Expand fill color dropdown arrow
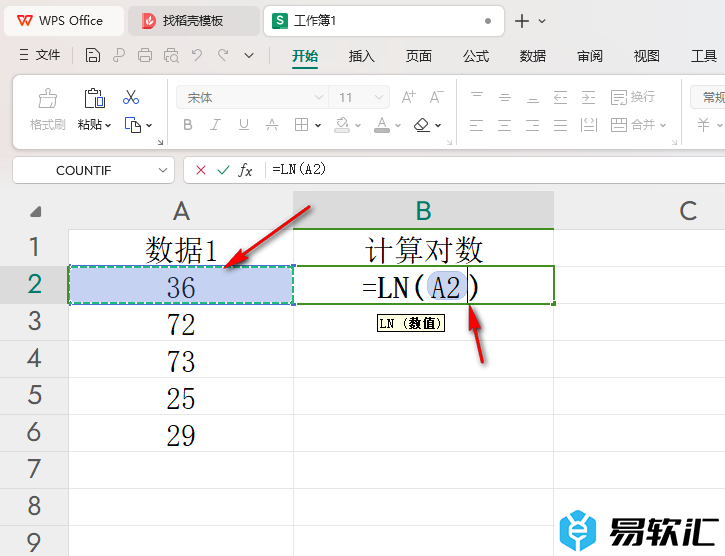725x556 pixels. (x=358, y=125)
